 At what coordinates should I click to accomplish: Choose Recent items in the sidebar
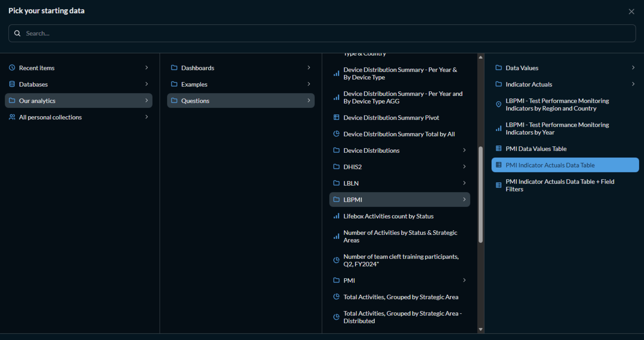pyautogui.click(x=78, y=68)
